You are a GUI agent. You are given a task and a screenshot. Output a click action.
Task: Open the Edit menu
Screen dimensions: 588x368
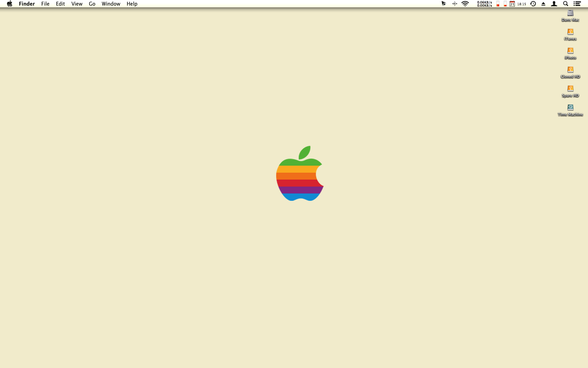pyautogui.click(x=60, y=4)
